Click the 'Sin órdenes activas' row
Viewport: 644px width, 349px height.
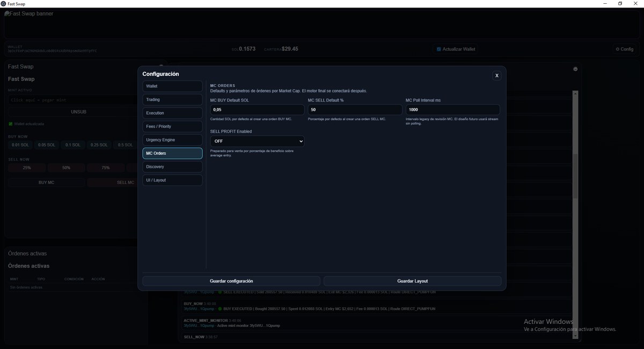click(x=26, y=287)
